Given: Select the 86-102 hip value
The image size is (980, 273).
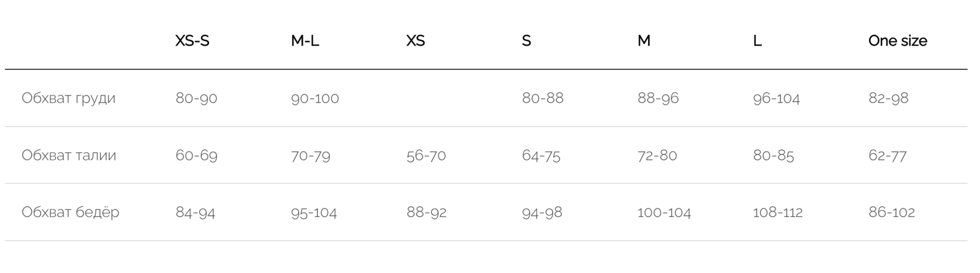Looking at the screenshot, I should point(892,212).
